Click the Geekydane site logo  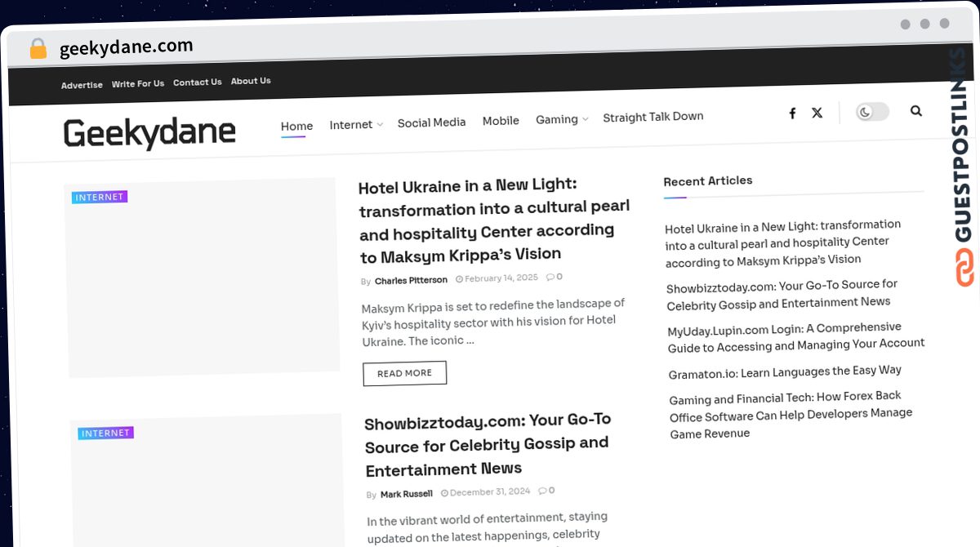(149, 133)
